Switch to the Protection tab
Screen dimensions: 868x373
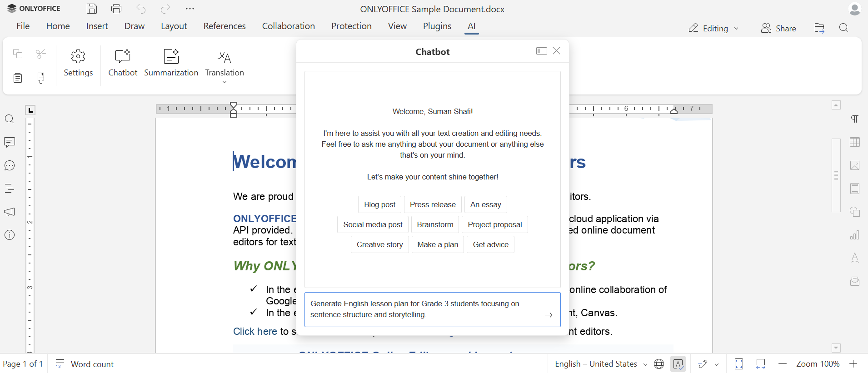pyautogui.click(x=351, y=26)
